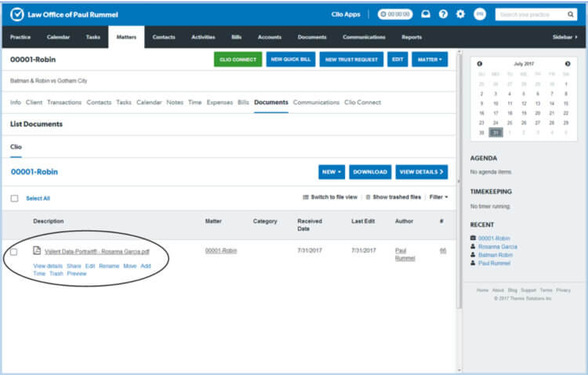Check the Violent Data Portrait document checkbox

[x=14, y=252]
